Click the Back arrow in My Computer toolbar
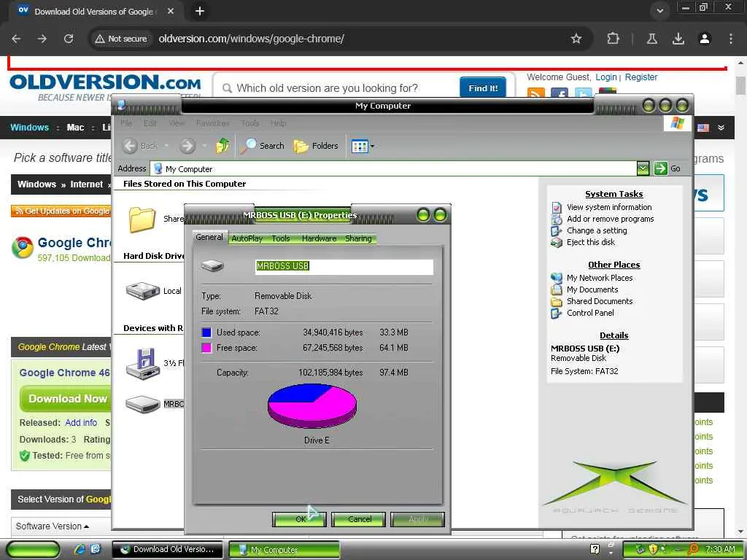 click(130, 146)
